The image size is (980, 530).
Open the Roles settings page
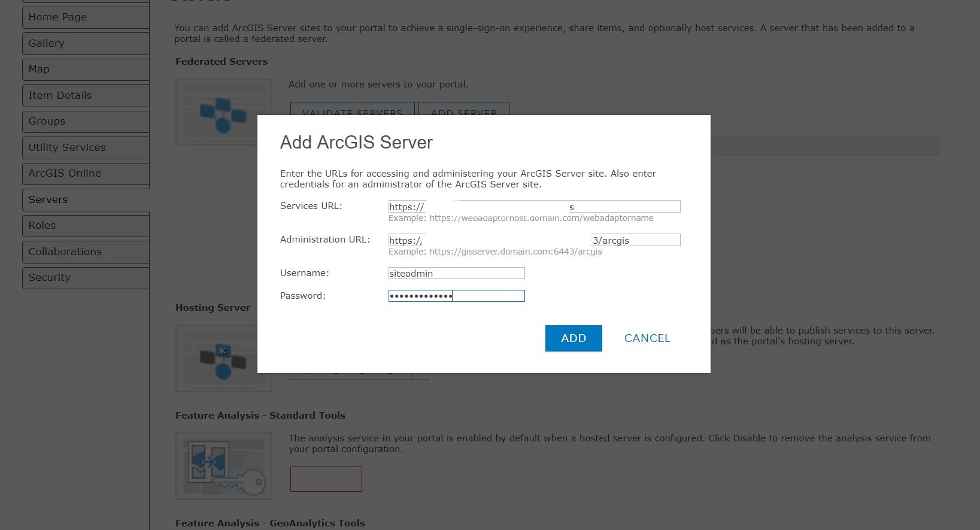pos(86,226)
